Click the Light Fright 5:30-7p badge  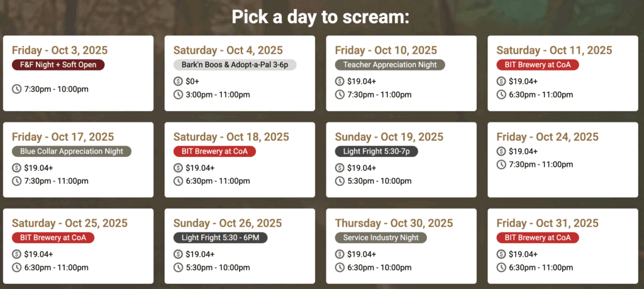click(x=377, y=151)
